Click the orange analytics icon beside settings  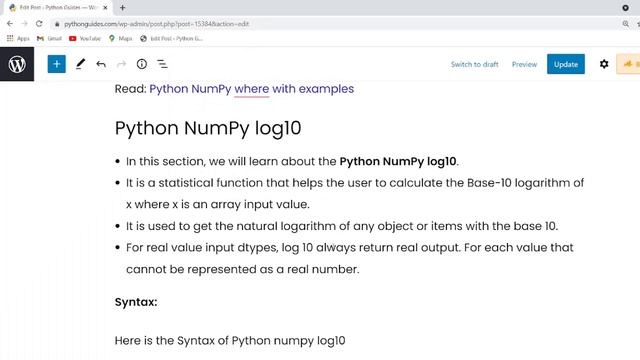coord(629,64)
